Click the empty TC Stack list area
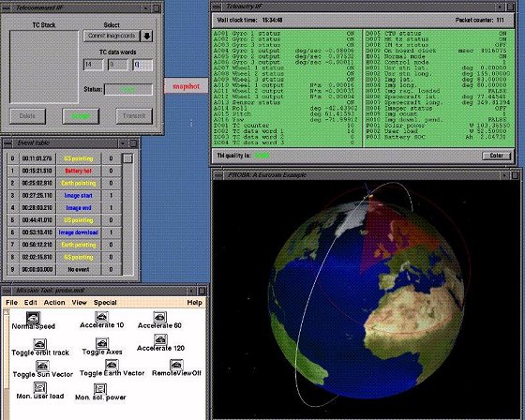This screenshot has width=525, height=420. [44, 67]
